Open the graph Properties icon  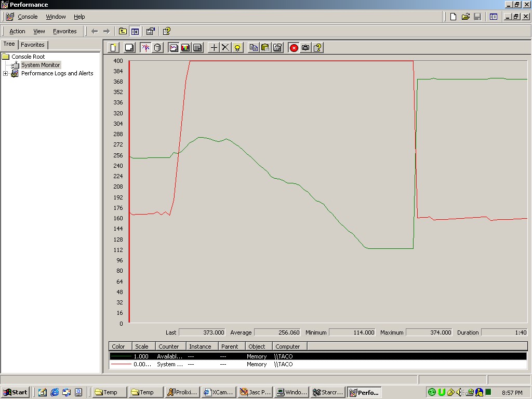coord(277,47)
